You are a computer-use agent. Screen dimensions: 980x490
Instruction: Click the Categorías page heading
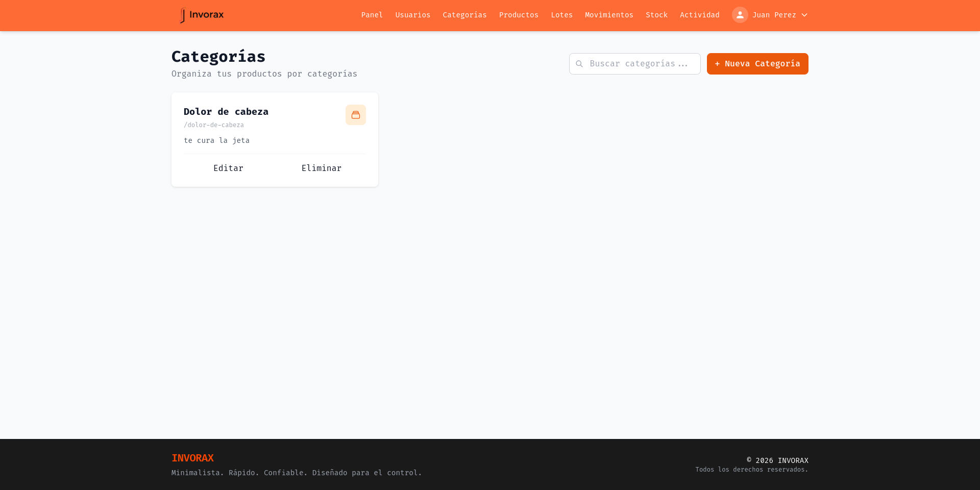pos(218,56)
